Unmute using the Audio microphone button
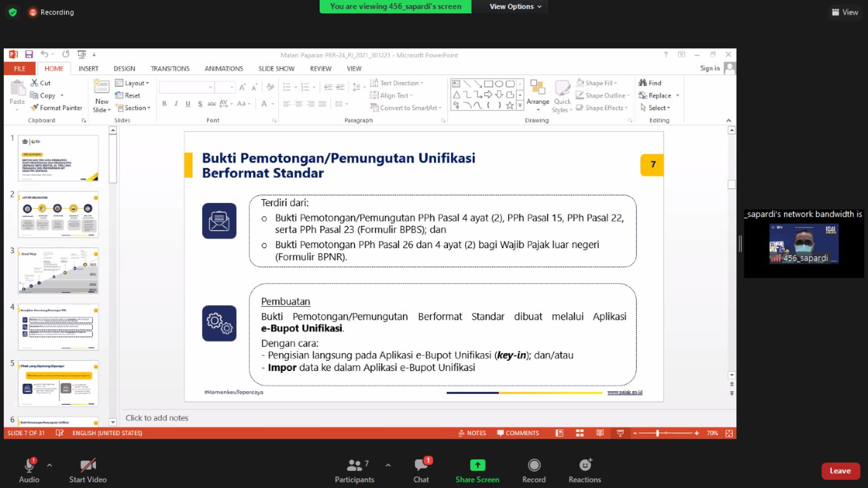This screenshot has height=488, width=868. click(29, 465)
